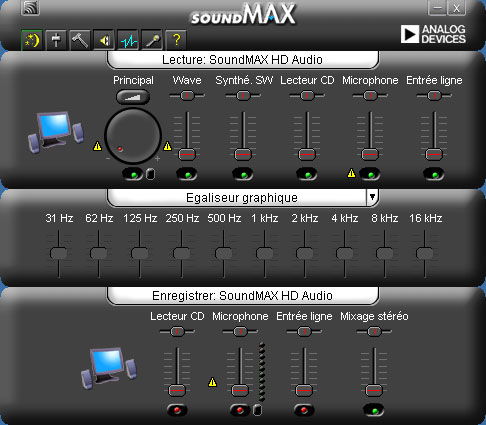This screenshot has width=486, height=425.
Task: Open the hammer setup tool icon
Action: 80,40
